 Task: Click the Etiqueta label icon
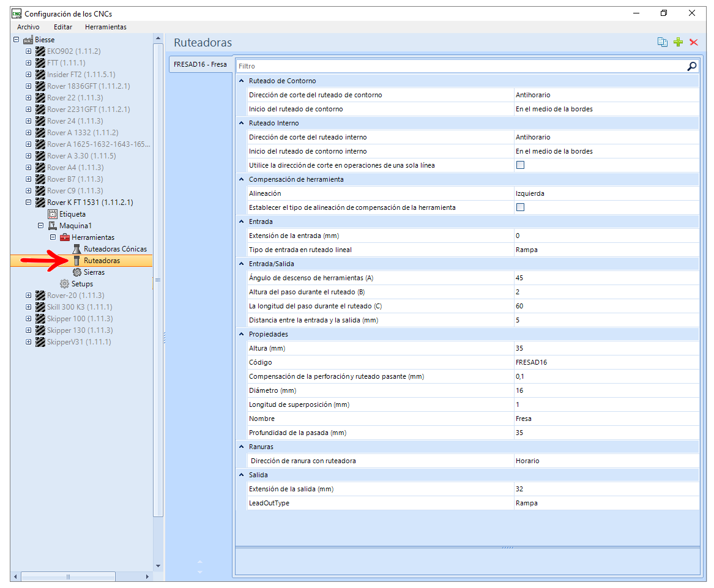point(53,214)
